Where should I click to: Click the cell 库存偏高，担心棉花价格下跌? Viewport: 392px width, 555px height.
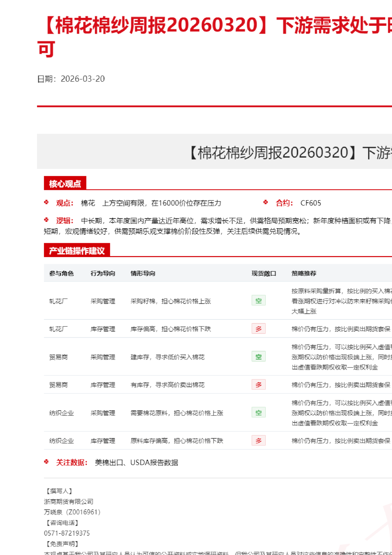[x=171, y=329]
